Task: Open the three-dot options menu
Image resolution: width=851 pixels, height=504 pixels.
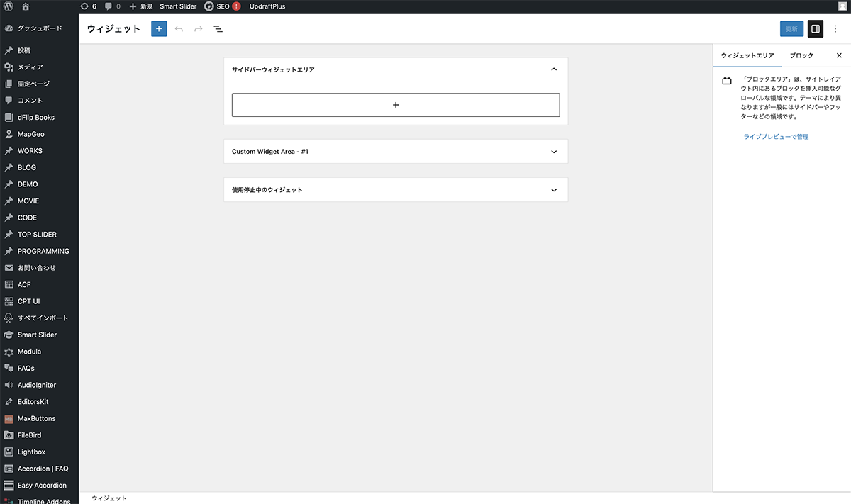Action: (835, 29)
